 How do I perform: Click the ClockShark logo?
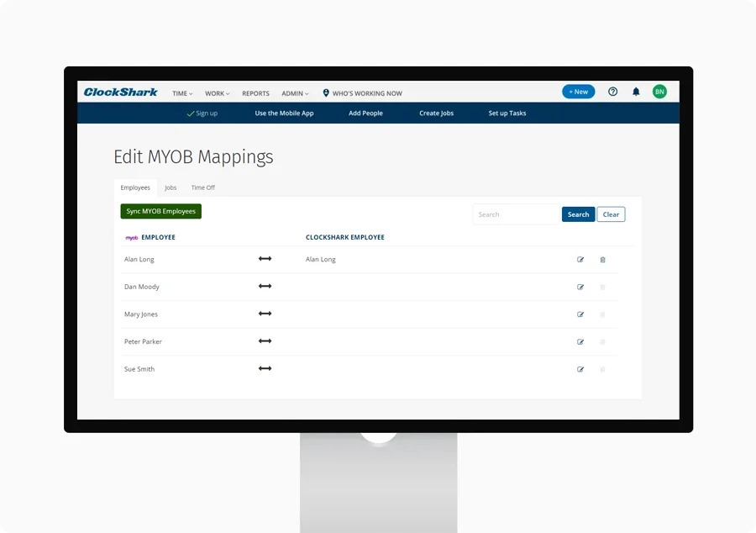click(x=120, y=92)
